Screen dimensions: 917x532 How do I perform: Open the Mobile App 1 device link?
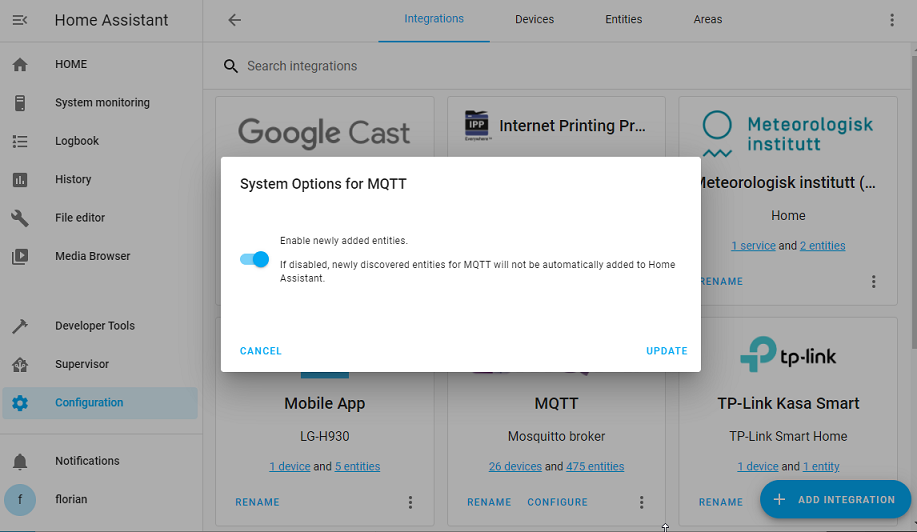(x=289, y=467)
